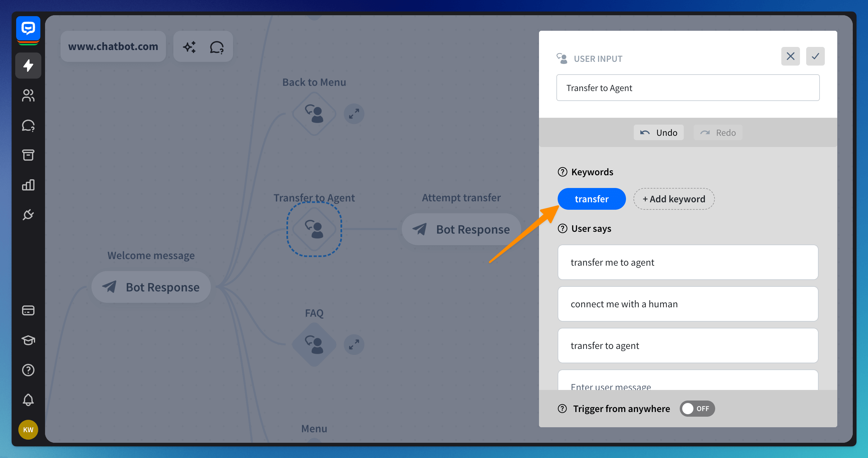
Task: Click the 'connect me with a human' phrase field
Action: tap(688, 304)
